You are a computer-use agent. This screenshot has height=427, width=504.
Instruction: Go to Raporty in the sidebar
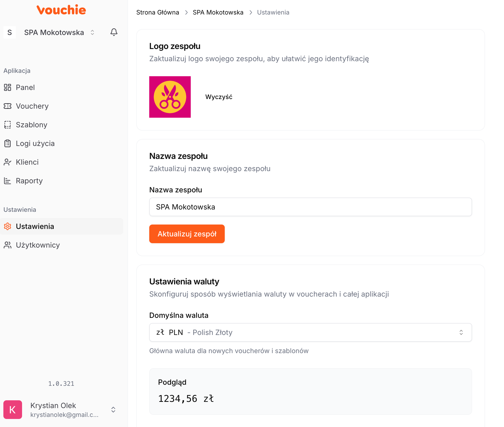pos(29,181)
